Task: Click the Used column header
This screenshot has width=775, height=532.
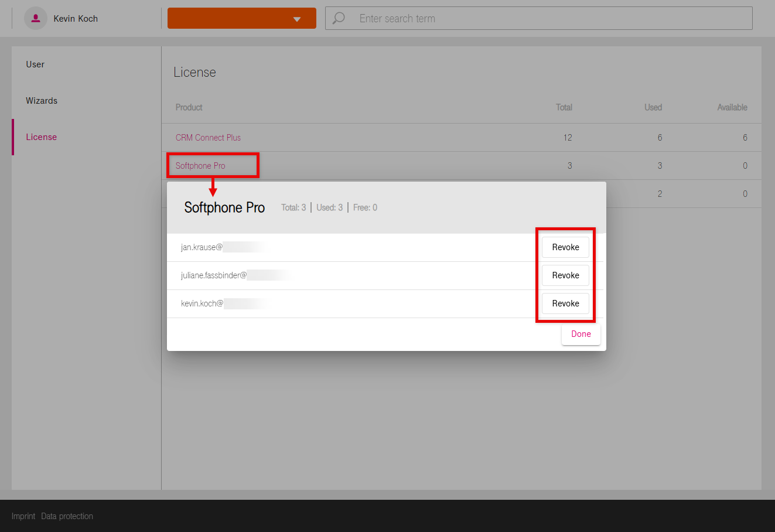Action: (x=653, y=107)
